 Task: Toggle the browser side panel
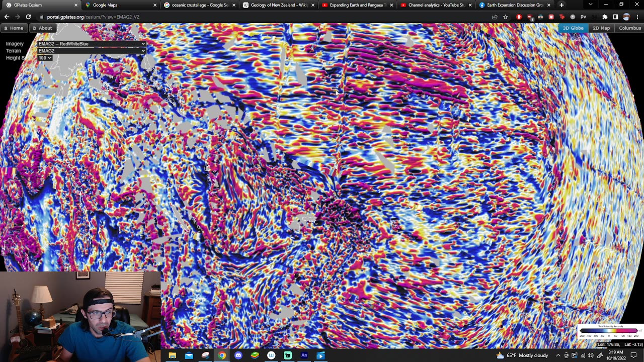coord(615,17)
